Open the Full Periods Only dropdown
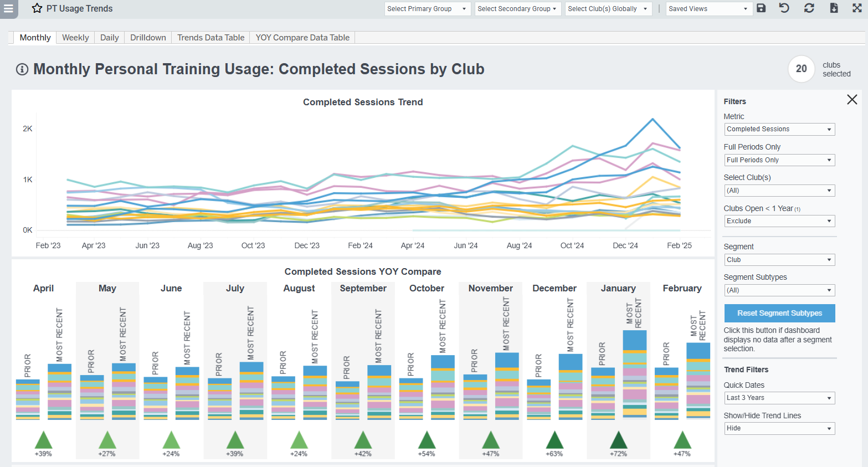Image resolution: width=868 pixels, height=467 pixels. point(779,160)
